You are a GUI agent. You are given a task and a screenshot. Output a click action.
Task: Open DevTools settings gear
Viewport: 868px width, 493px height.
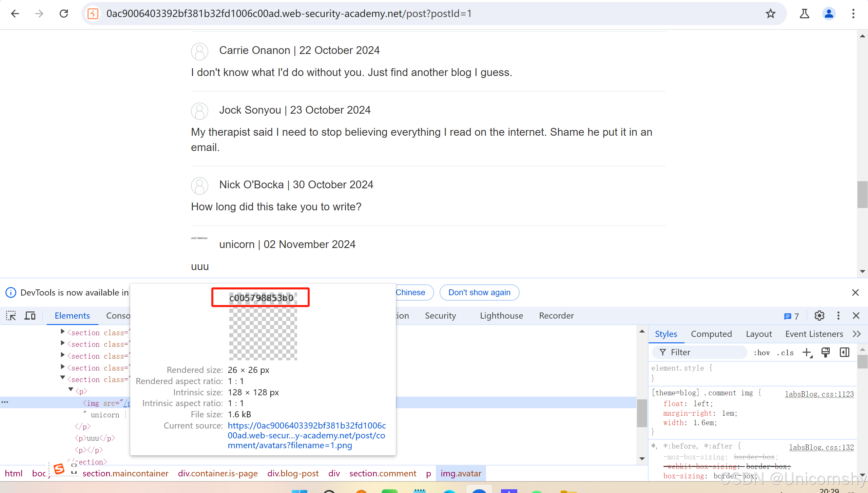819,316
